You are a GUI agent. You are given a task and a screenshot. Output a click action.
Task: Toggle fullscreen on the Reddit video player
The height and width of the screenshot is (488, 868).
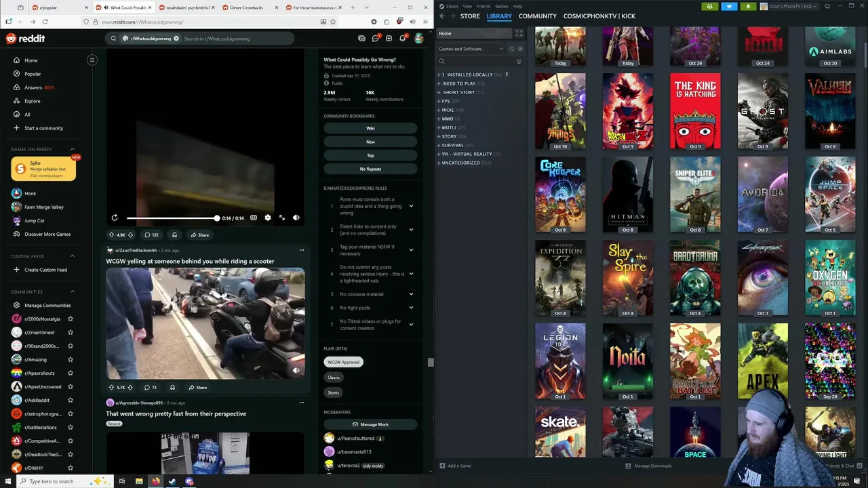282,218
